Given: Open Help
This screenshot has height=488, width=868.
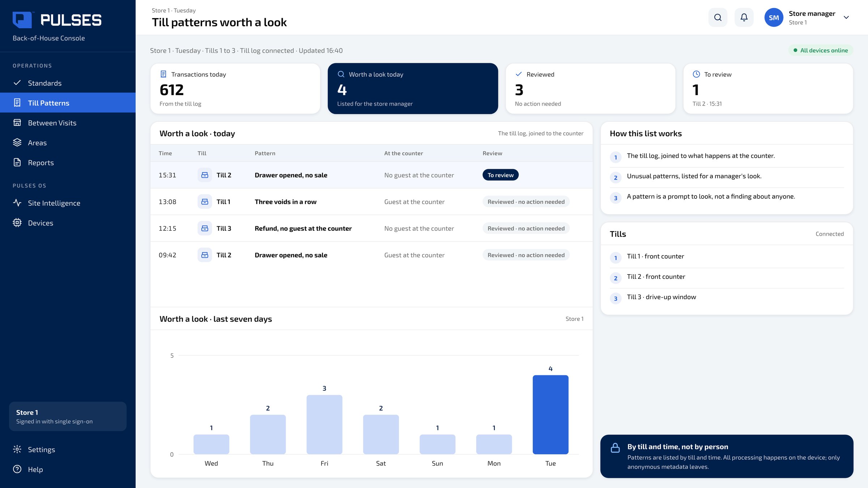Looking at the screenshot, I should click(68, 469).
